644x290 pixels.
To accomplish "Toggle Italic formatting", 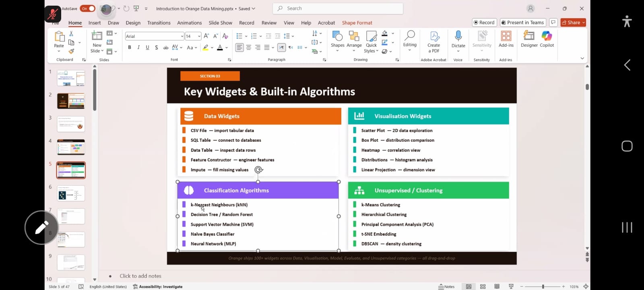I will pyautogui.click(x=138, y=48).
